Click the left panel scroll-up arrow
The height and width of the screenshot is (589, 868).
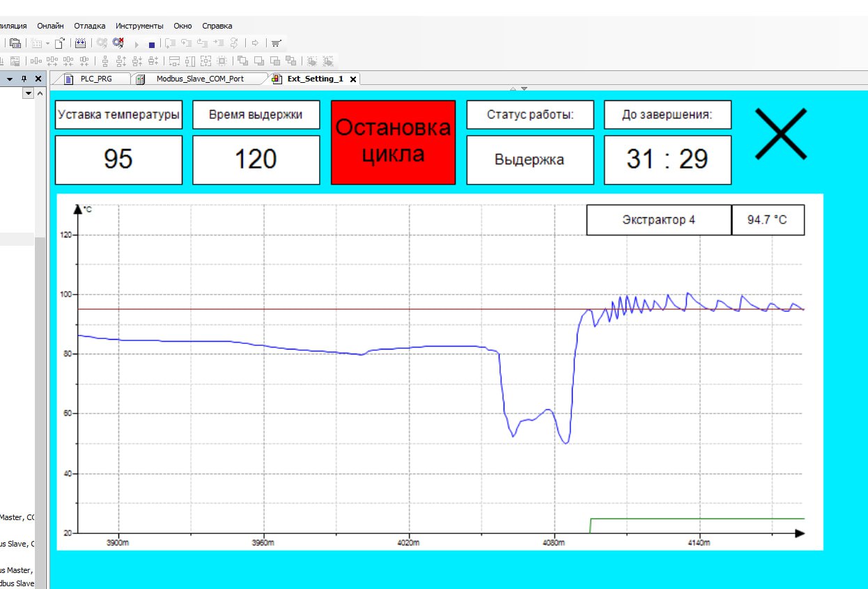[x=40, y=93]
